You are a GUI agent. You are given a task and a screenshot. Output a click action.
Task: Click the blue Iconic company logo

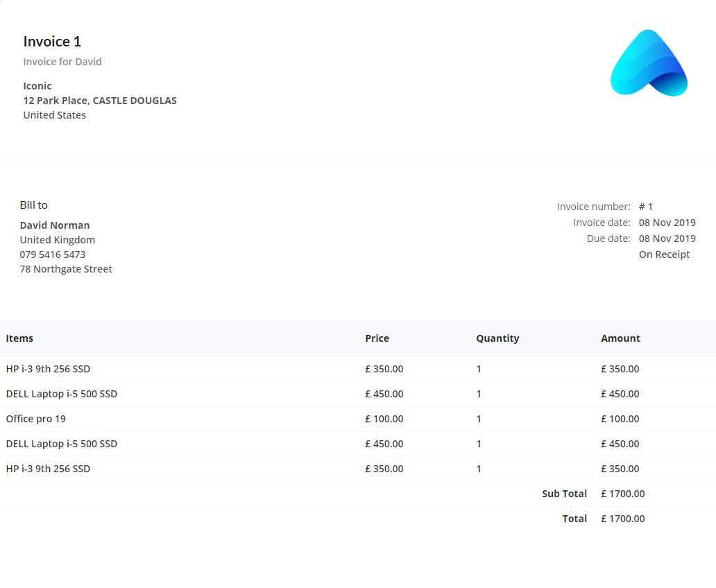tap(649, 63)
